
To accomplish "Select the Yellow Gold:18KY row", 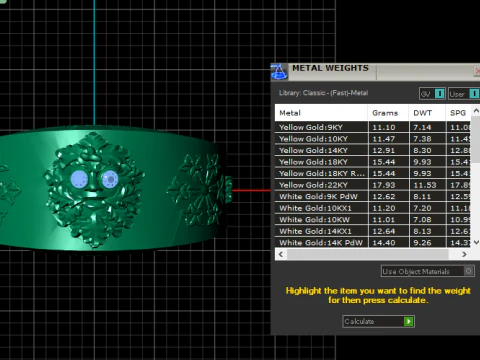I will pos(373,162).
